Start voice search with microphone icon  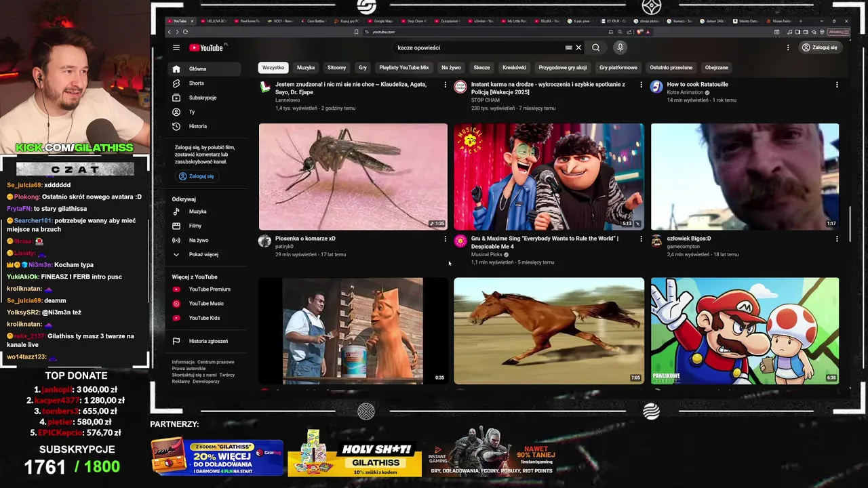(620, 47)
